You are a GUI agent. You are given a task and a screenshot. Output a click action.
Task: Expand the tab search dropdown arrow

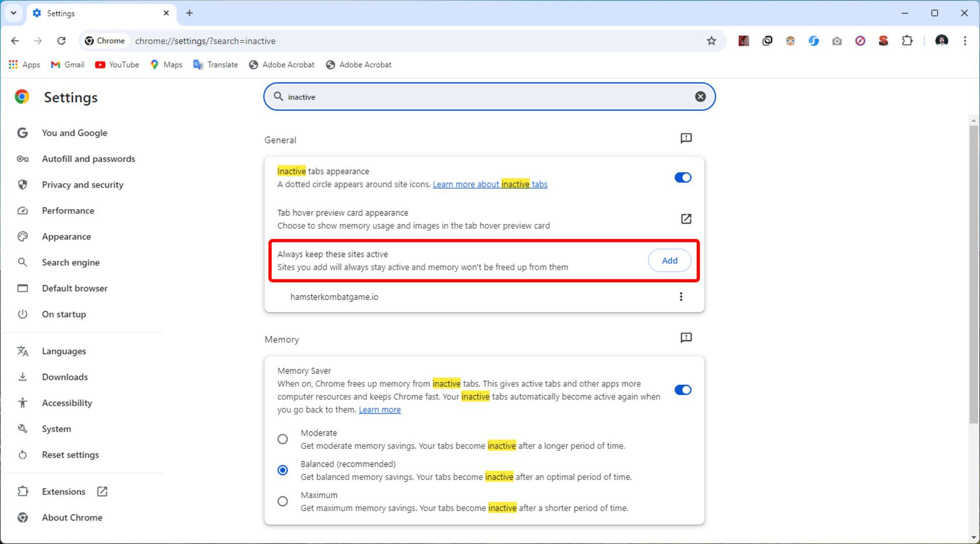click(x=14, y=13)
